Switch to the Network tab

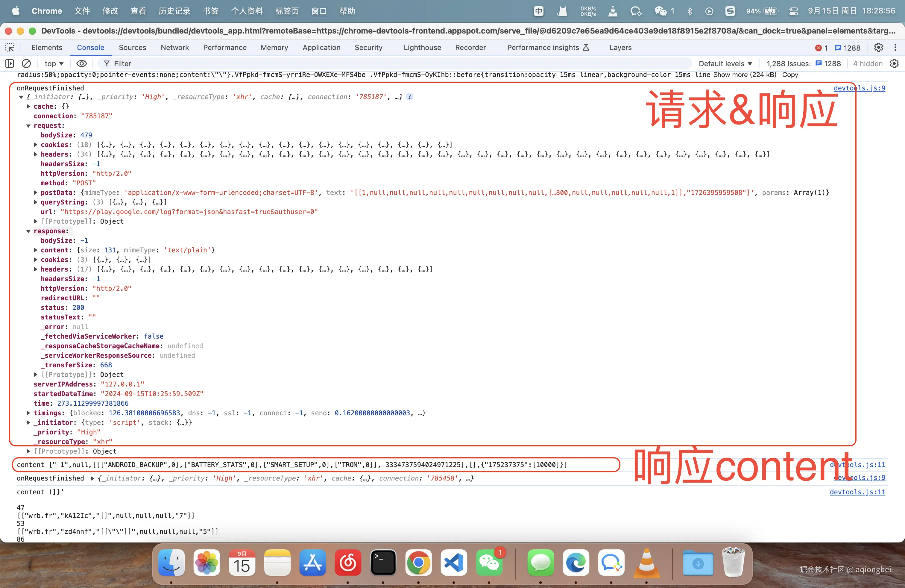tap(174, 48)
